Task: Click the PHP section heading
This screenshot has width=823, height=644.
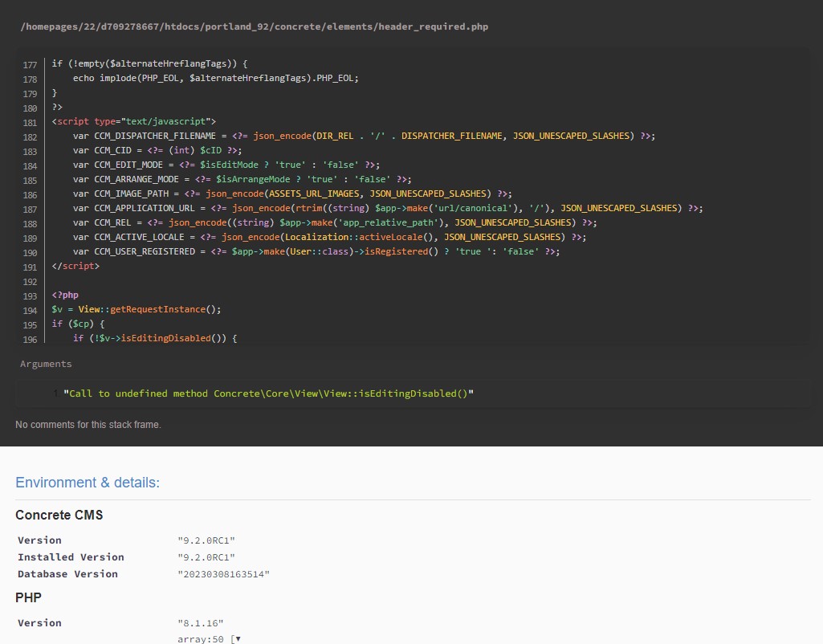Action: (28, 598)
